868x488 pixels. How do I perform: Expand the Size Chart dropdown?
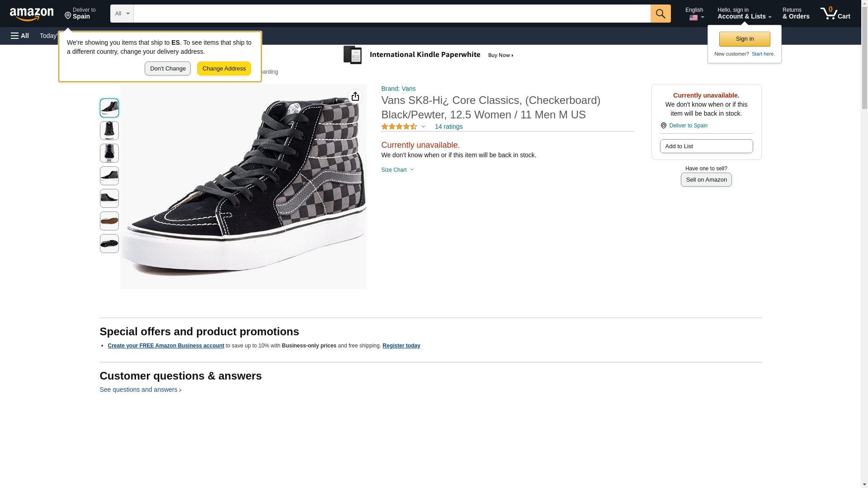click(x=397, y=170)
